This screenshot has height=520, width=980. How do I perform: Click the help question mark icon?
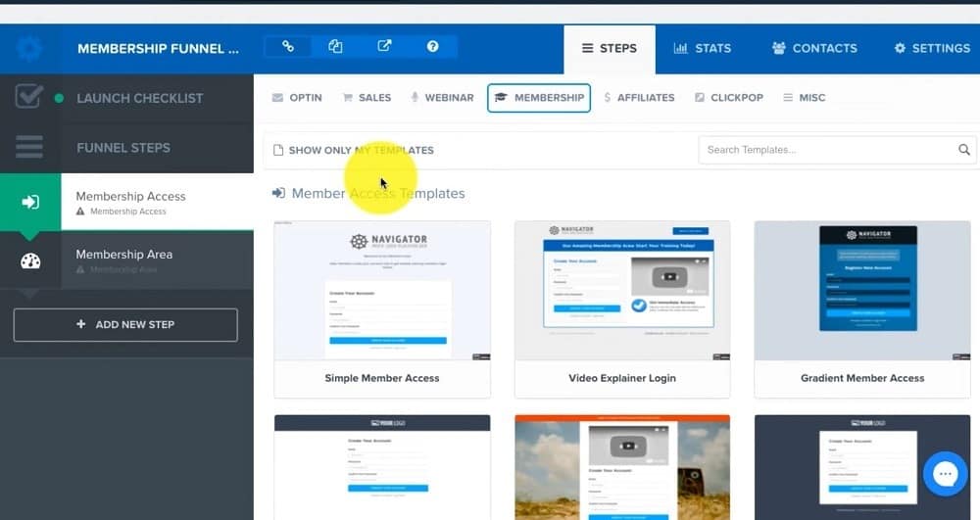(x=432, y=46)
